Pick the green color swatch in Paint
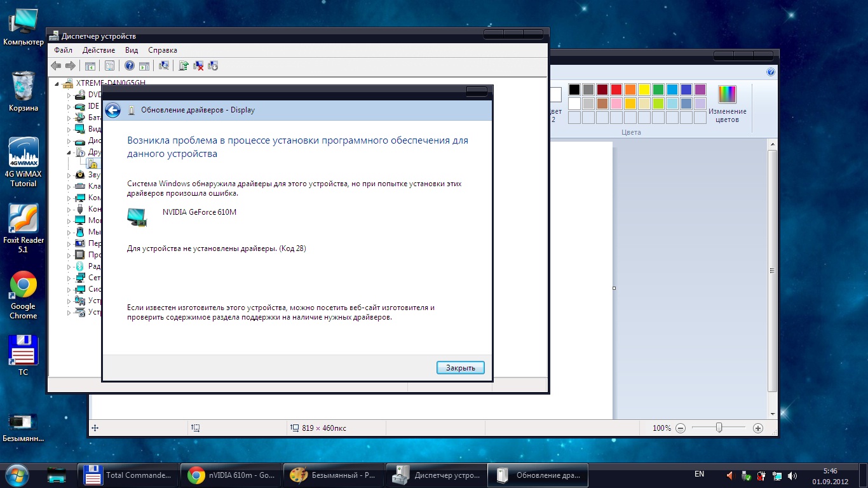 658,90
